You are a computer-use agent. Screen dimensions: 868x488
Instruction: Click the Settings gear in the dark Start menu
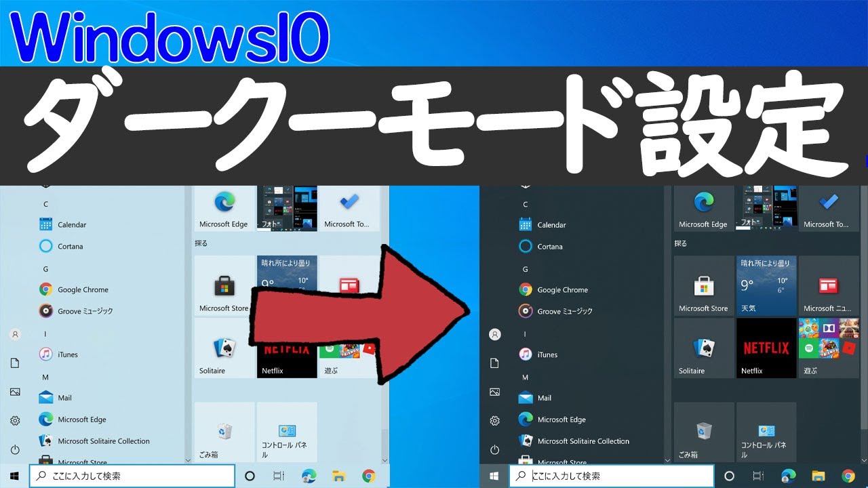495,421
